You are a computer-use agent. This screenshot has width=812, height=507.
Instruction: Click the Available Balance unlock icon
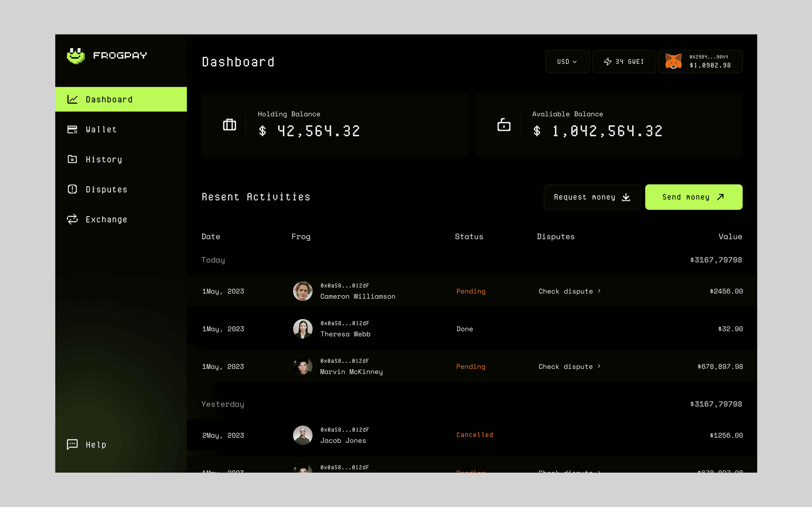pos(504,125)
